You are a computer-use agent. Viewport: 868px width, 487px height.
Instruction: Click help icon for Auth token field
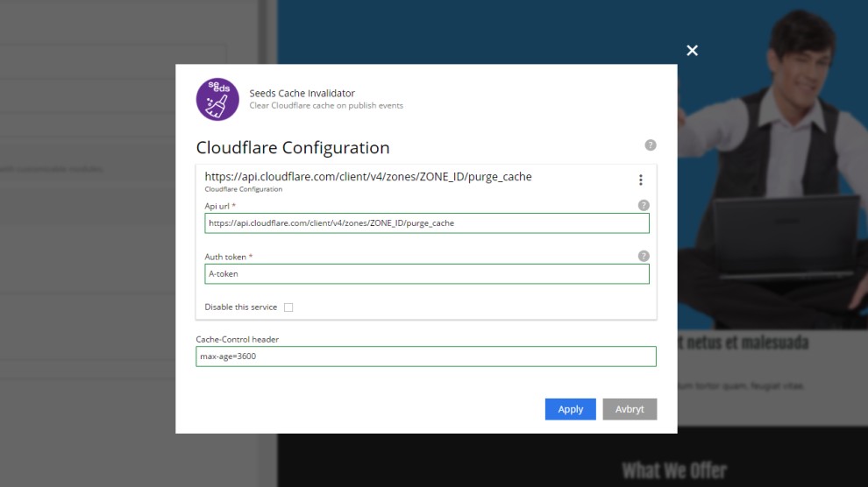click(644, 256)
